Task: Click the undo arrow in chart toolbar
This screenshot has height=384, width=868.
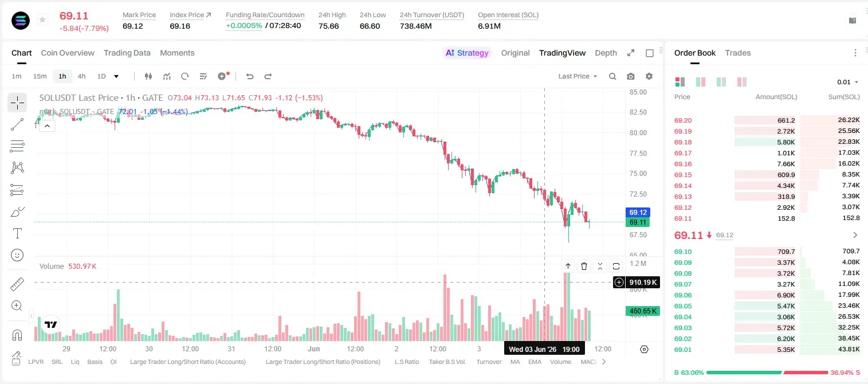Action: (250, 76)
